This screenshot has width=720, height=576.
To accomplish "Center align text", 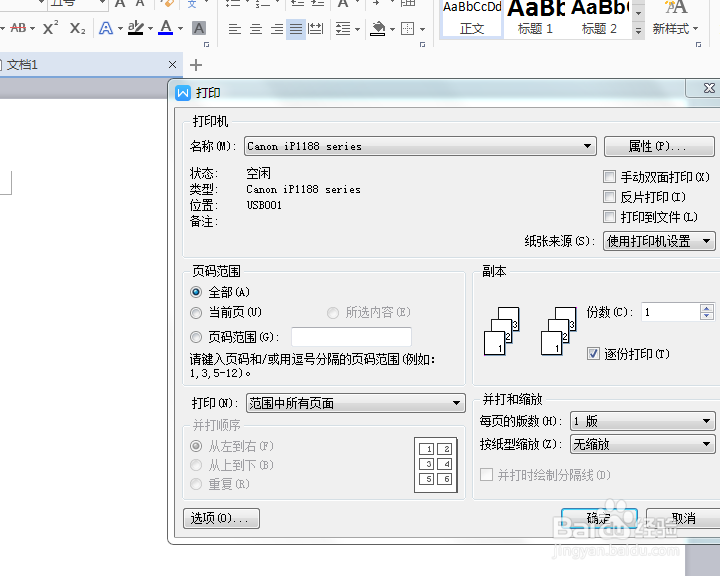I will pyautogui.click(x=256, y=29).
